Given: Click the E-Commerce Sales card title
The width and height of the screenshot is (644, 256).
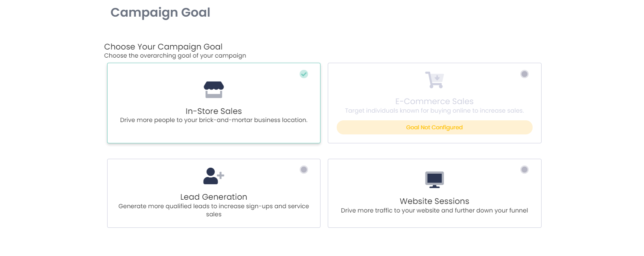Looking at the screenshot, I should [434, 101].
